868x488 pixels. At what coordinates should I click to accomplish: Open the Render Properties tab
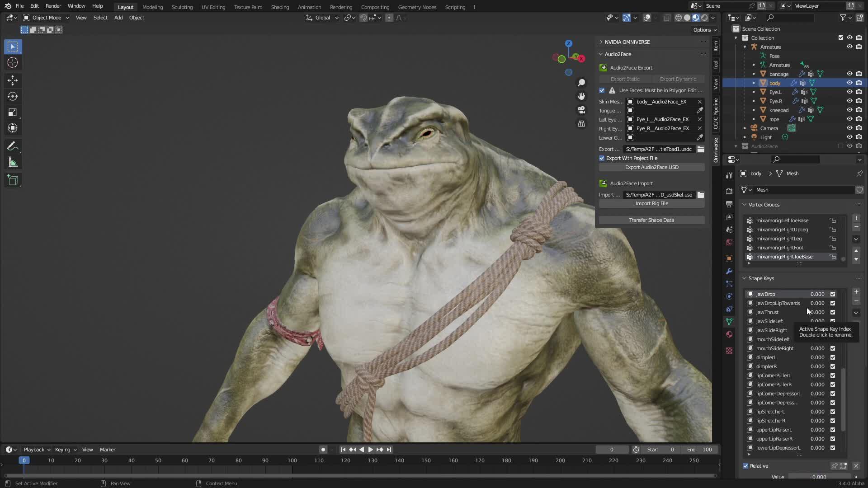[729, 191]
